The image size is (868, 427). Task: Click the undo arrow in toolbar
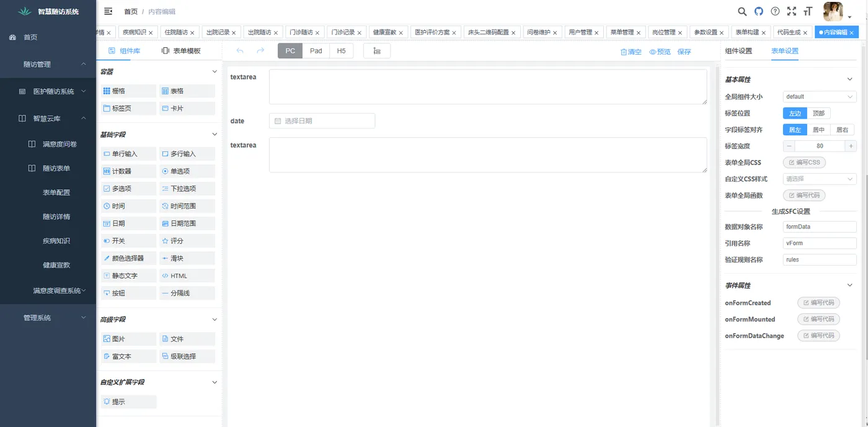point(240,51)
